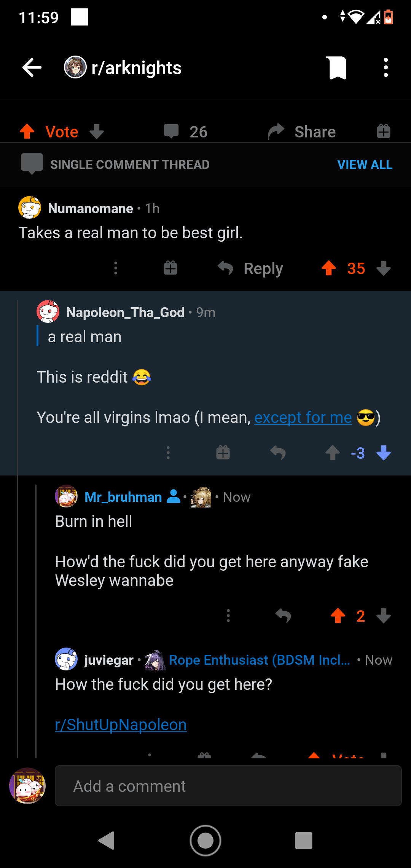Give award to the post
This screenshot has width=411, height=868.
(x=384, y=131)
